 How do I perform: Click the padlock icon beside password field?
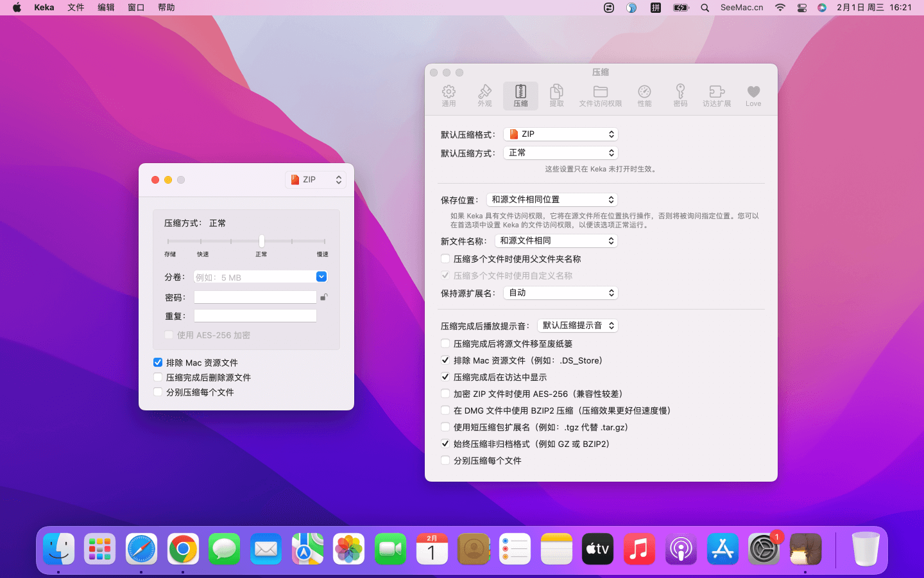click(324, 297)
